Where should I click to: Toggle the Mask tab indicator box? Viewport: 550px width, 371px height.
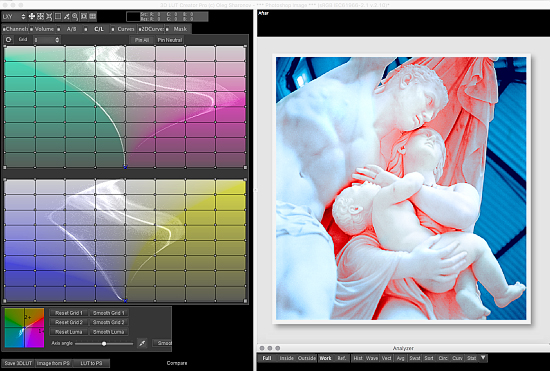click(x=167, y=29)
